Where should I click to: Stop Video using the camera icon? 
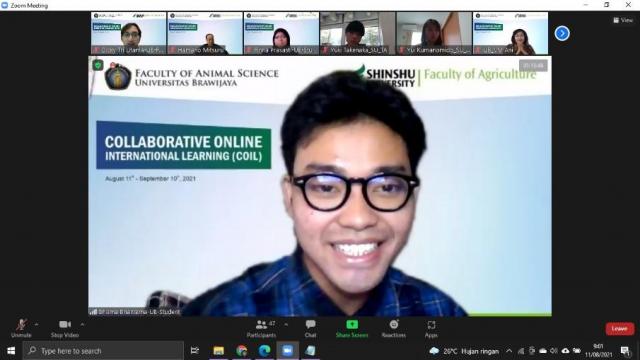click(65, 328)
